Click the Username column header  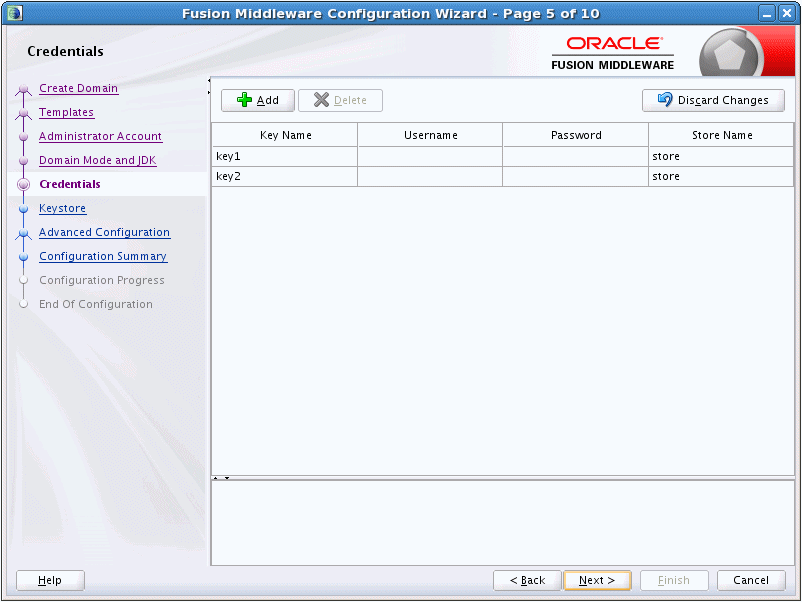(430, 135)
